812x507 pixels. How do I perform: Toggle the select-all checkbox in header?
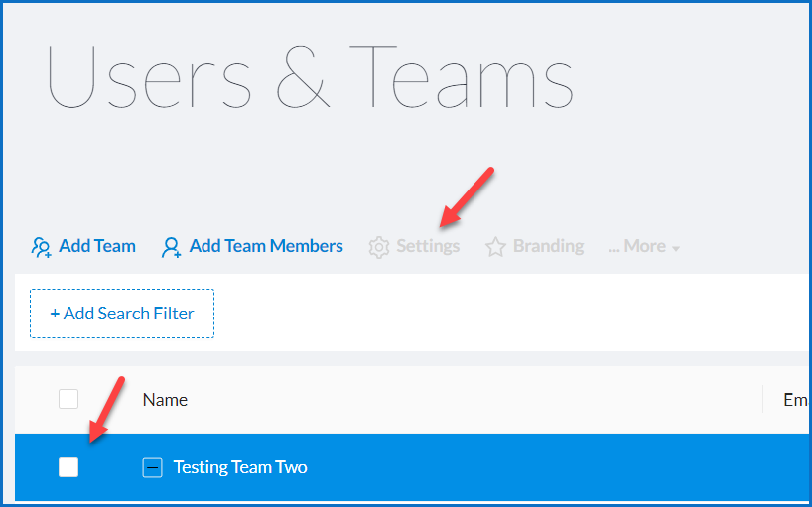coord(68,400)
